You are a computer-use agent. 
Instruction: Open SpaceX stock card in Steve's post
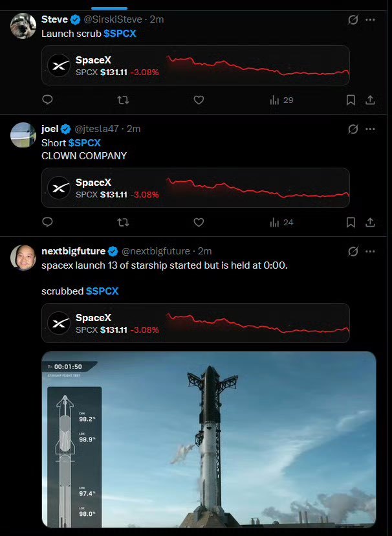coord(195,65)
